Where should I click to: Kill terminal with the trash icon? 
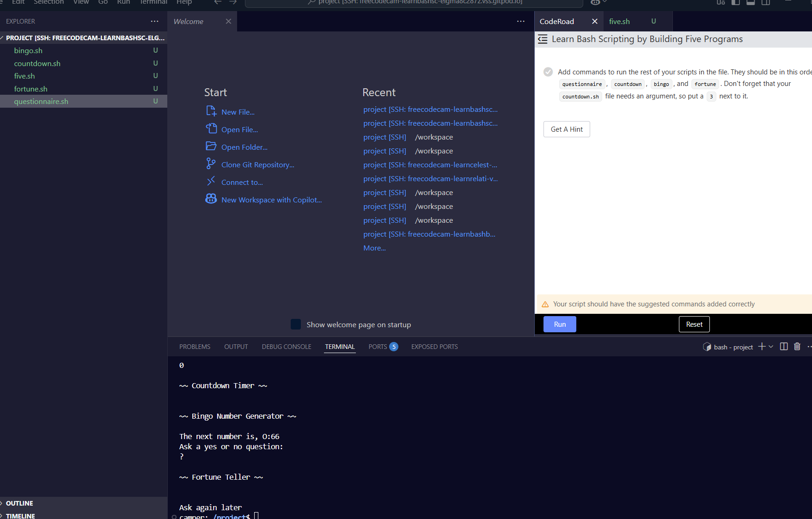797,347
